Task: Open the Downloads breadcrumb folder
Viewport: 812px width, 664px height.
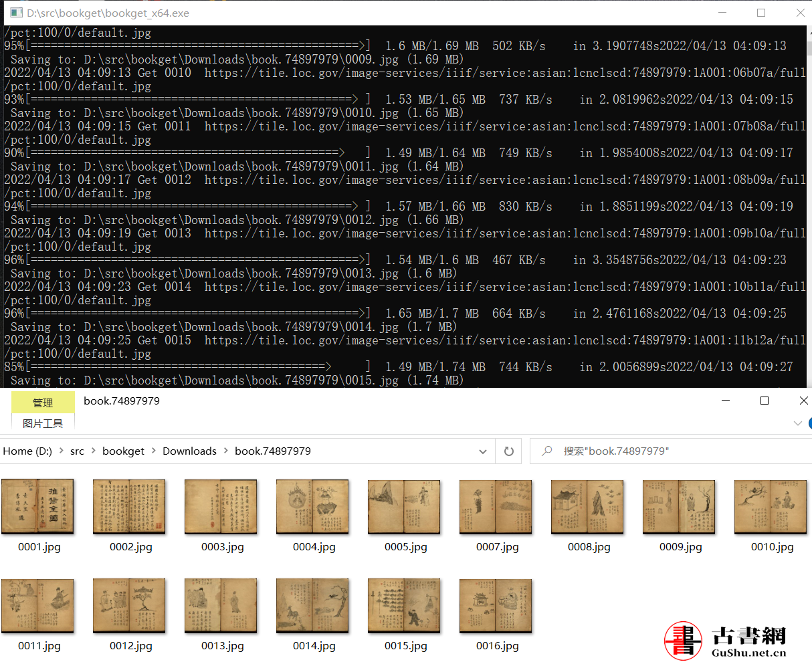Action: pyautogui.click(x=189, y=451)
